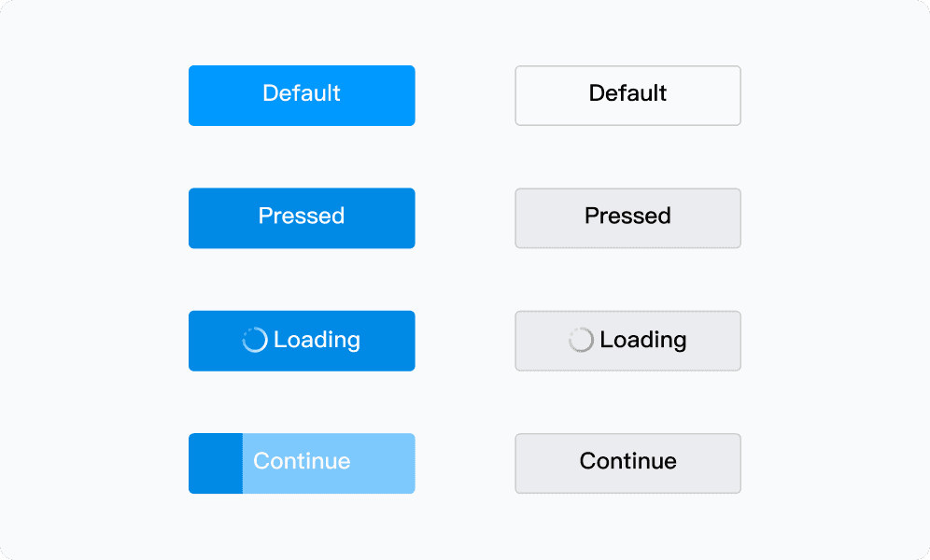Click the blue Loading button

pyautogui.click(x=302, y=341)
